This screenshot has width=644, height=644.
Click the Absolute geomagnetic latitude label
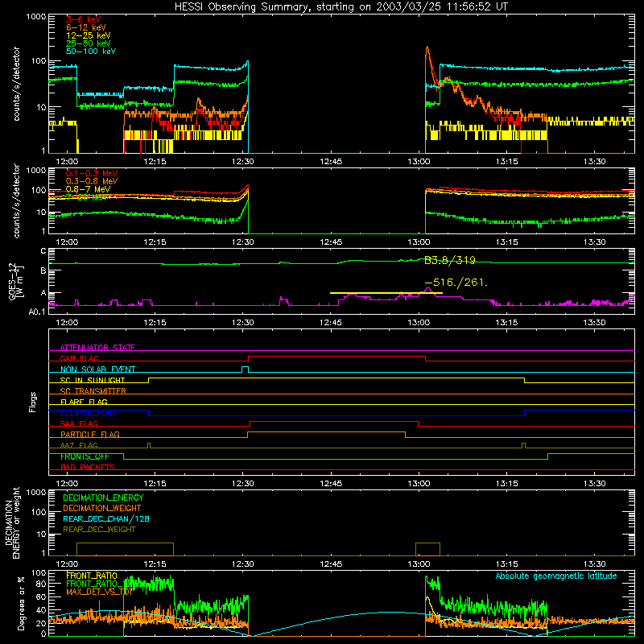pyautogui.click(x=556, y=576)
